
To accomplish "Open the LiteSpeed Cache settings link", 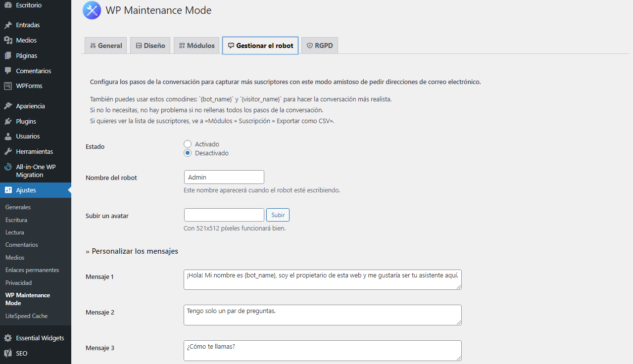I will [x=27, y=316].
